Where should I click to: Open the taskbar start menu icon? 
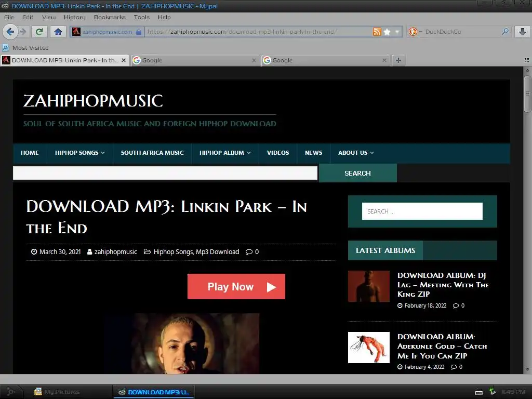[11, 392]
